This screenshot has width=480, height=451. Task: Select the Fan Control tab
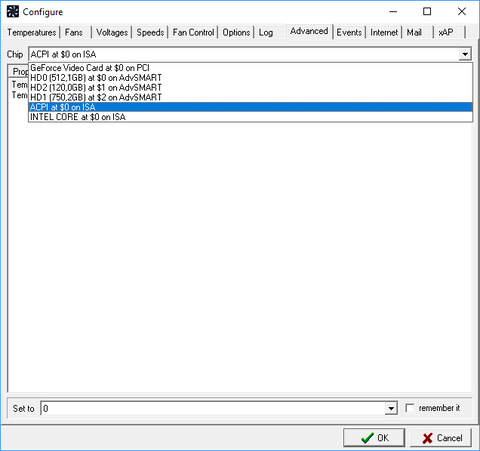[193, 32]
